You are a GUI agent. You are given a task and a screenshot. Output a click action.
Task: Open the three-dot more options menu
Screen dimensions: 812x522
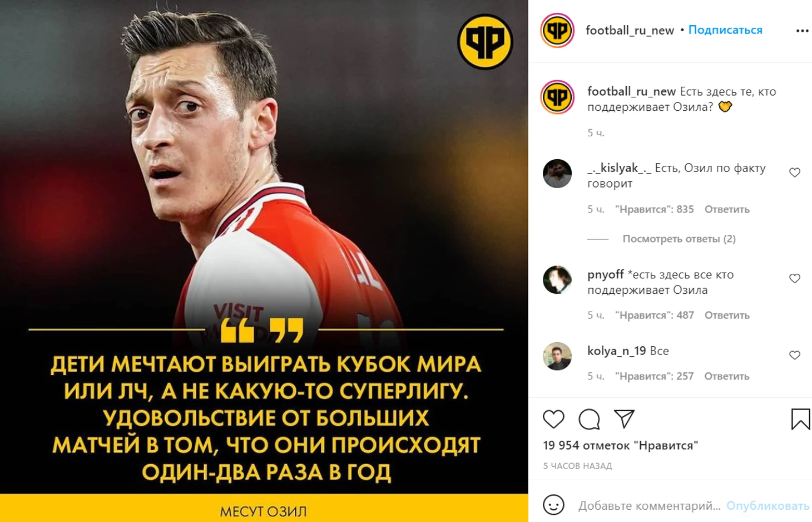pyautogui.click(x=802, y=31)
